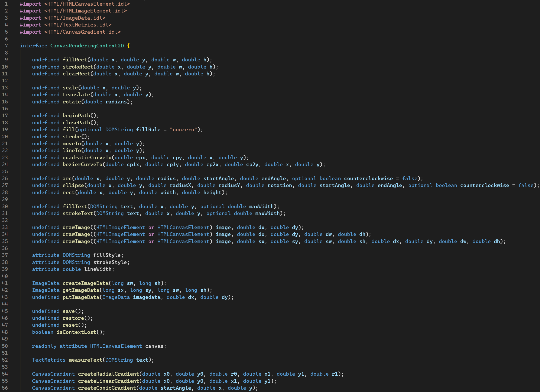Click the ellipse method name

point(73,186)
